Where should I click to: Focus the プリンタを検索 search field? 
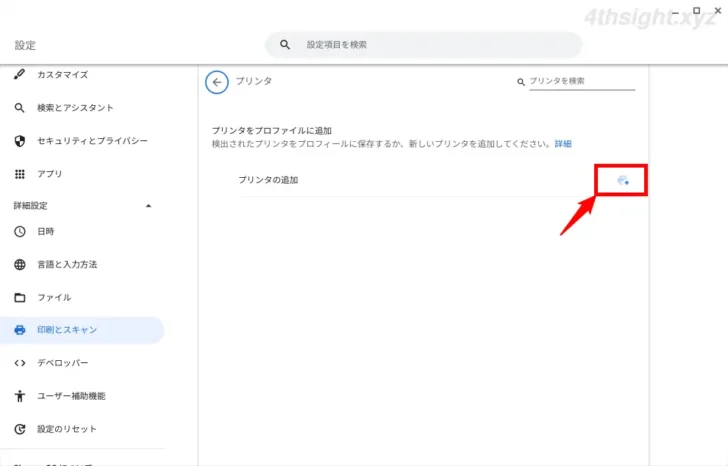[x=582, y=81]
